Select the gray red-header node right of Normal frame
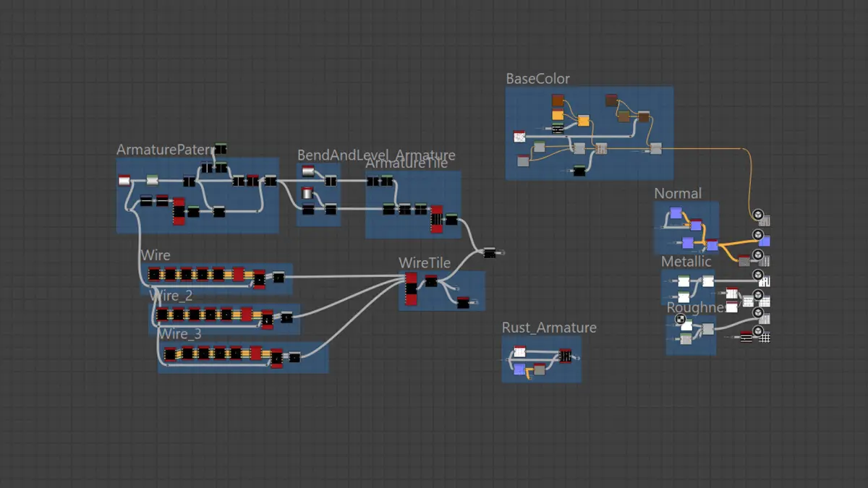 click(744, 261)
